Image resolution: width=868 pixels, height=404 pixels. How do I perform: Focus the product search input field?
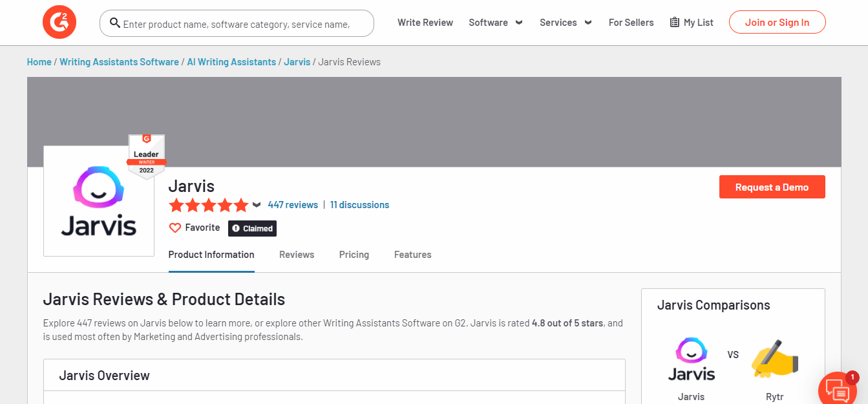pyautogui.click(x=237, y=23)
